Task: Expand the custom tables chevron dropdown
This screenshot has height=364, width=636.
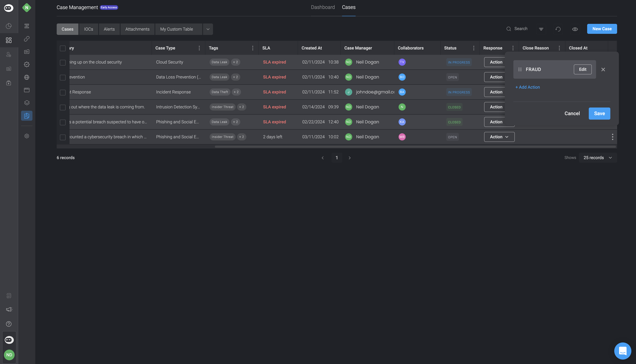Action: (x=208, y=29)
